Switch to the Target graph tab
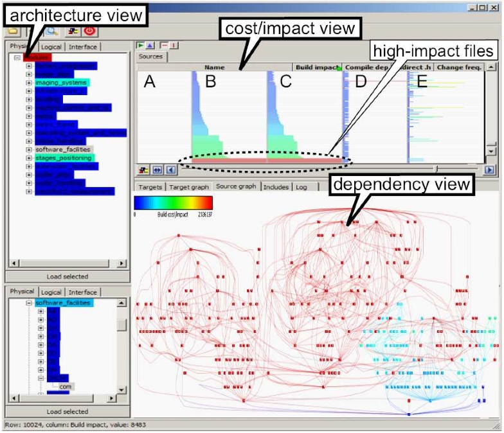 [x=188, y=186]
